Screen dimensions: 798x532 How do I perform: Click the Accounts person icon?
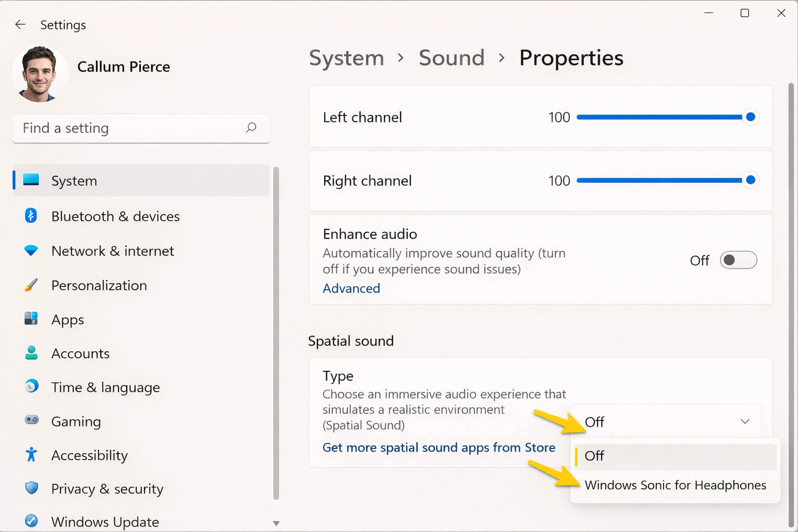coord(31,353)
